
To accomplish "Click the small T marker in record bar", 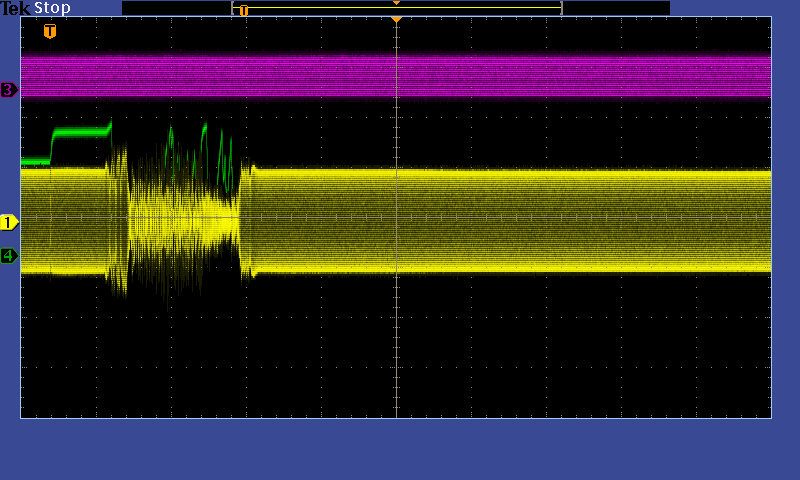I will coord(243,10).
